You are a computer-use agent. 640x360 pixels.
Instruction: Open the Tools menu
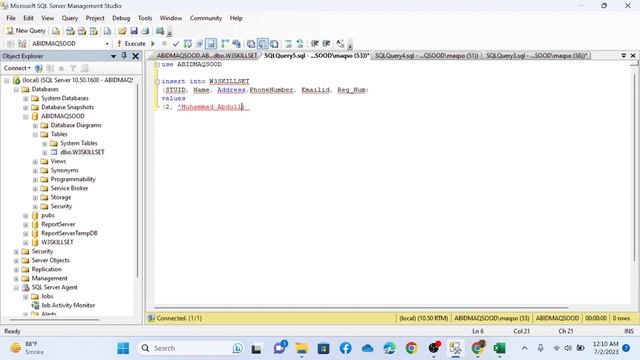145,18
